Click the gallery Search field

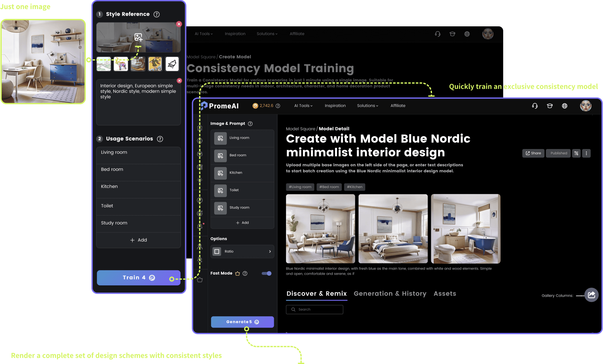point(315,310)
